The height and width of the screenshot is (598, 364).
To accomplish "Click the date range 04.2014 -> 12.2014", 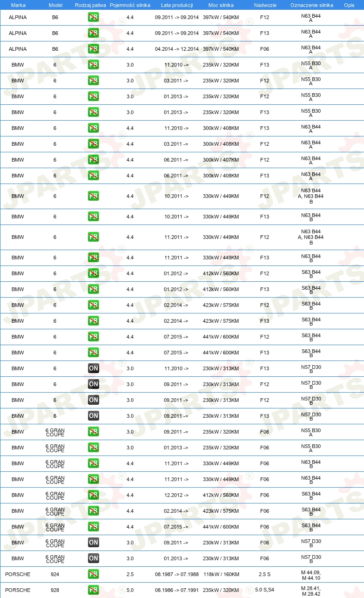I will 177,49.
